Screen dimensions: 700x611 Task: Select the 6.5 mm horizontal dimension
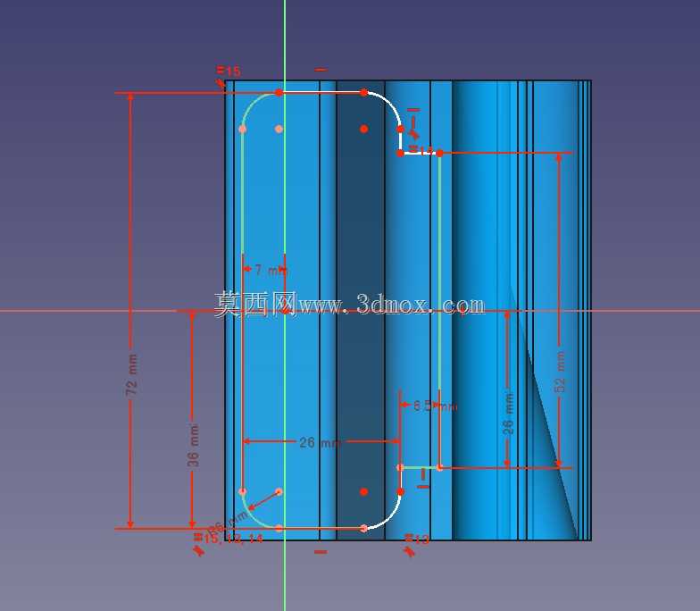coord(435,406)
